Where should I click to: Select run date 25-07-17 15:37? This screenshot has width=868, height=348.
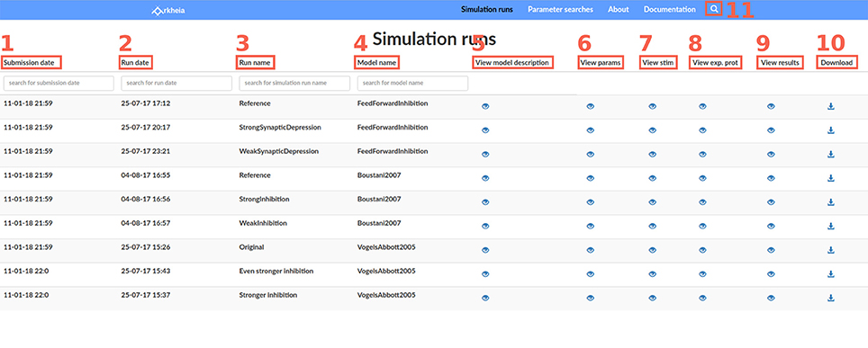click(x=146, y=295)
